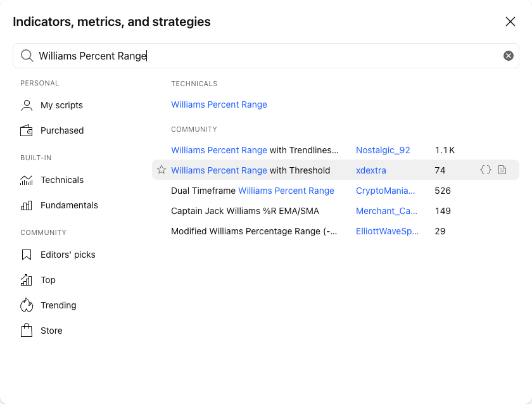Viewport: 532px width, 404px height.
Task: Click the Store shopping bag icon
Action: click(27, 331)
